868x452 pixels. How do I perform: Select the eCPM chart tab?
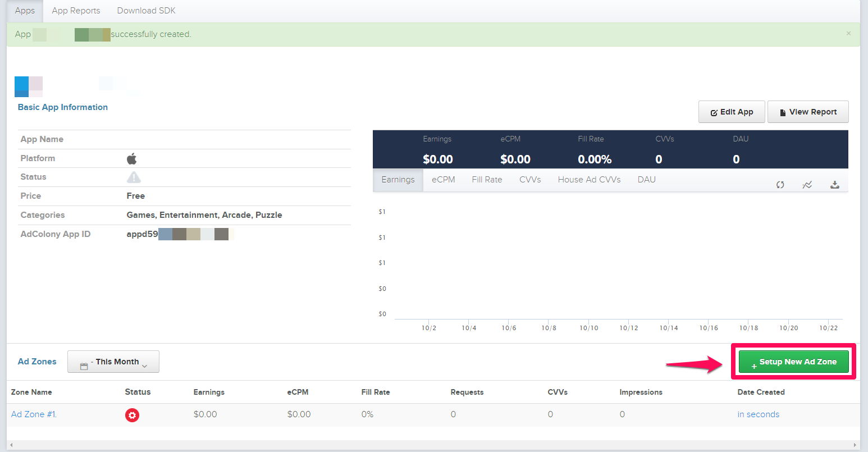pos(443,180)
